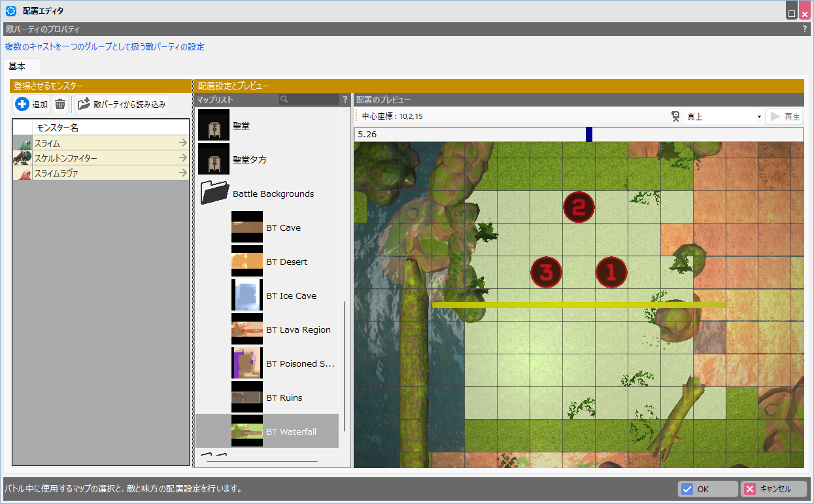
Task: Load monsters from an existing enemy party
Action: click(x=122, y=104)
